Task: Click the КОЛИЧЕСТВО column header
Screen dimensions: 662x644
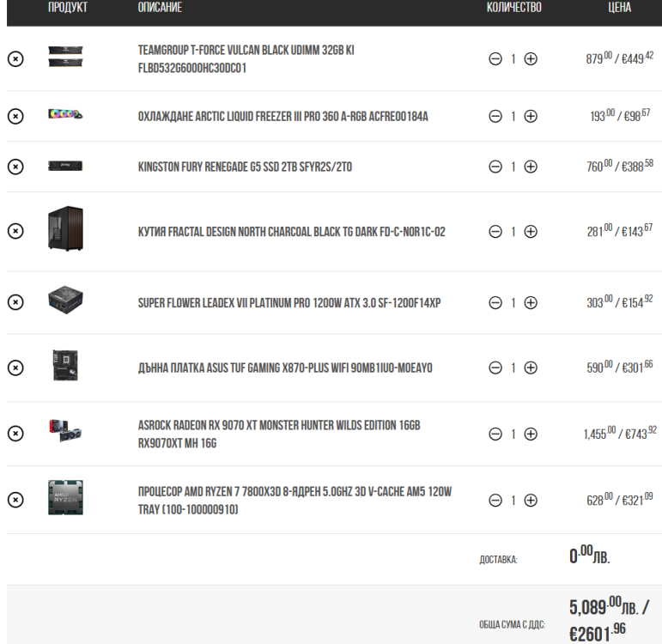Action: 513,7
